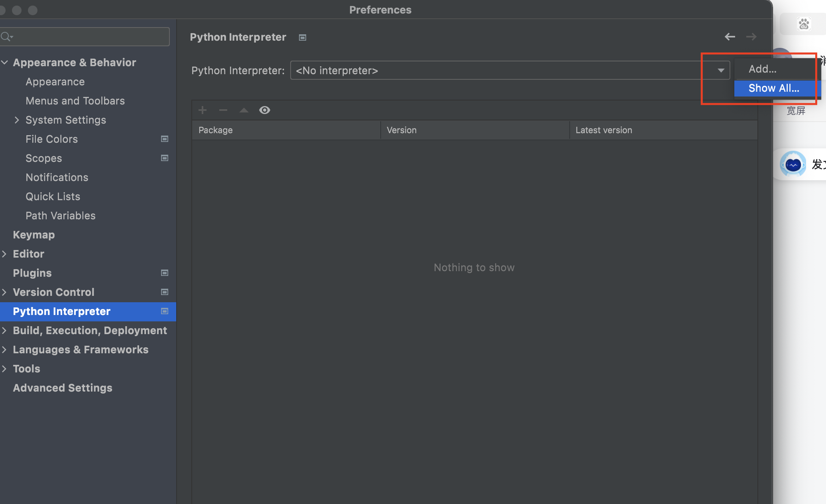
Task: Expand the Editor section
Action: pos(5,254)
